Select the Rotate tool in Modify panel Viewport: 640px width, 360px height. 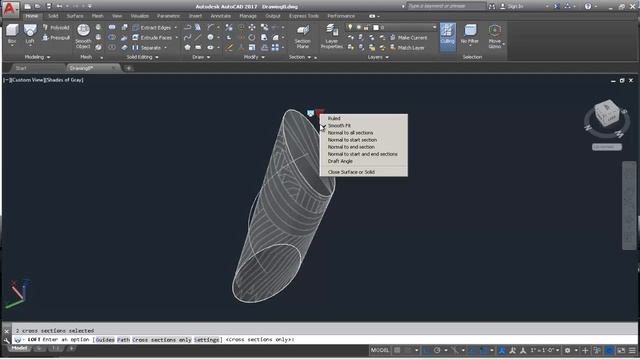coord(252,38)
